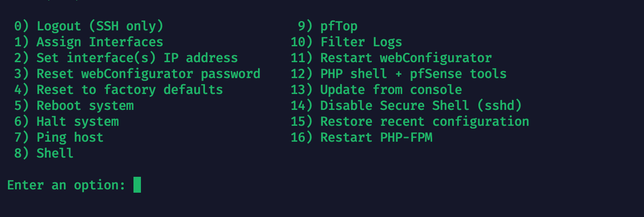Click the green cursor block at prompt

pyautogui.click(x=137, y=184)
